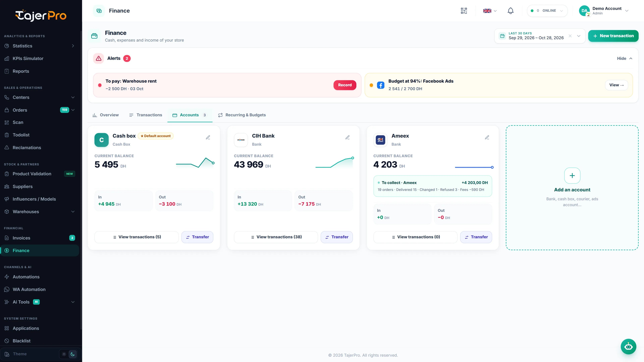
Task: Open the Blacklist settings
Action: coord(40,341)
